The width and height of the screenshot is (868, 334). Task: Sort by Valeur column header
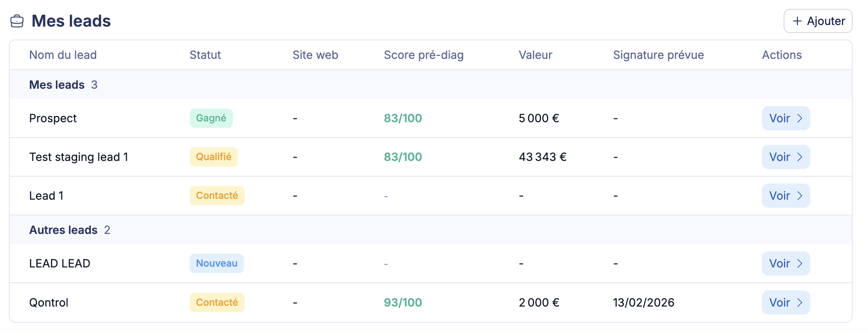tap(535, 55)
